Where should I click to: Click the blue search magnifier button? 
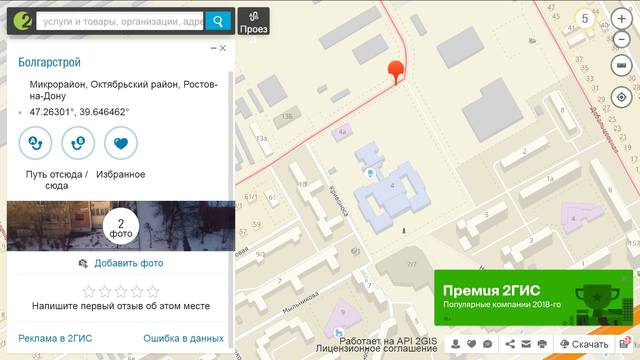(218, 21)
